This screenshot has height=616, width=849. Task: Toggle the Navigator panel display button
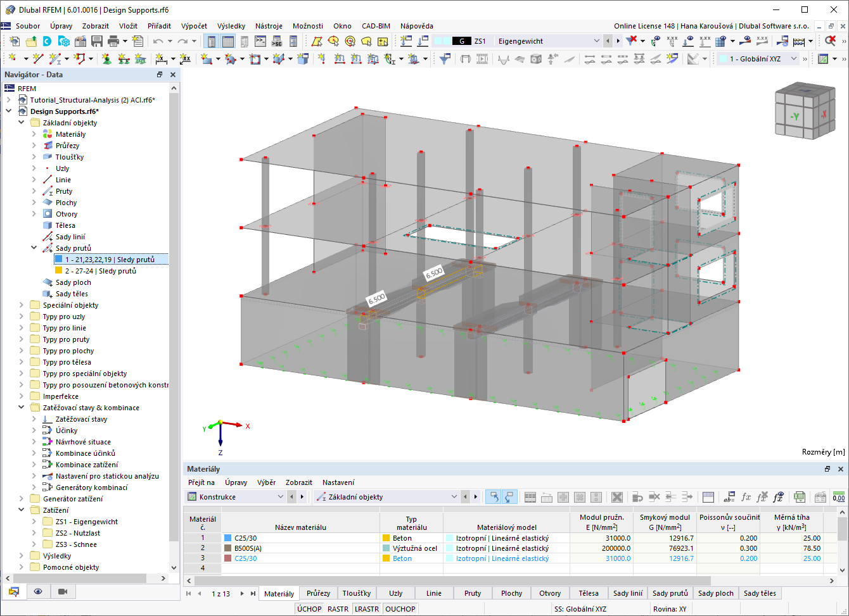click(x=210, y=41)
